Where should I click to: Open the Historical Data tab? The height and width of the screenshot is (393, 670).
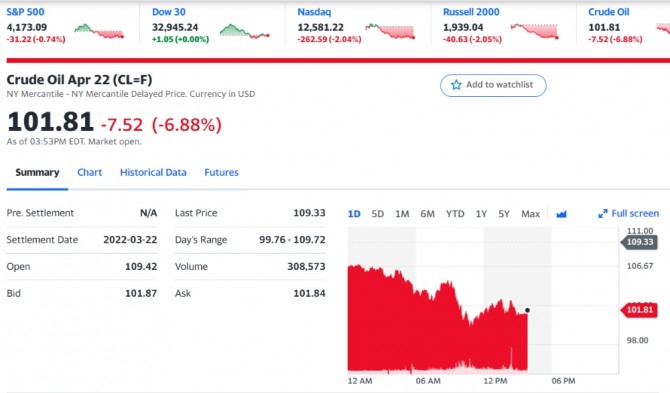click(x=153, y=172)
